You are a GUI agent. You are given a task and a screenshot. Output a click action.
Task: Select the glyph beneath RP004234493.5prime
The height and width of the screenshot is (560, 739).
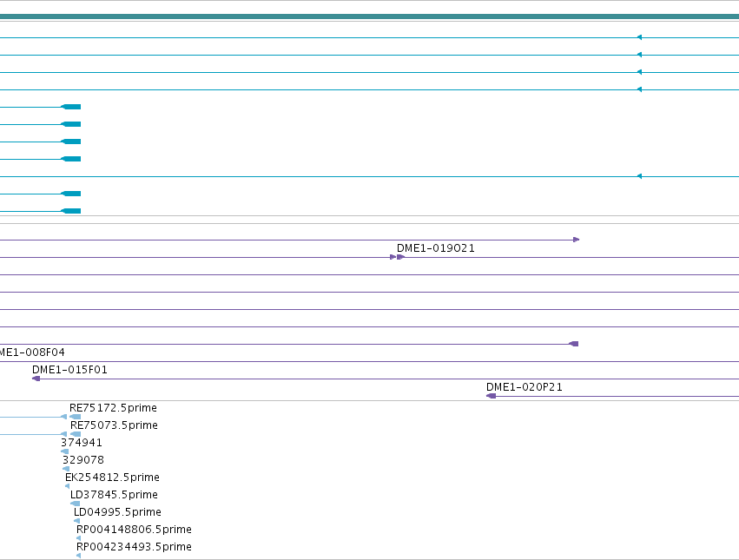pos(78,556)
